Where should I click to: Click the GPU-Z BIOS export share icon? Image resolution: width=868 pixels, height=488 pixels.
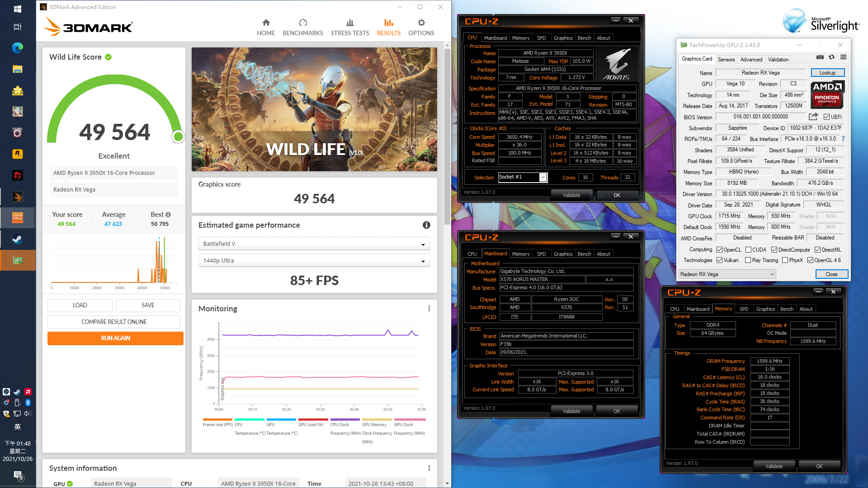pyautogui.click(x=814, y=117)
